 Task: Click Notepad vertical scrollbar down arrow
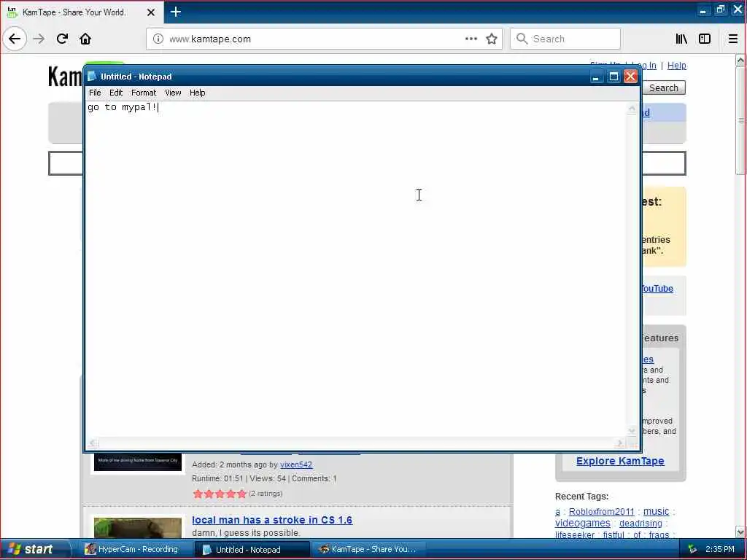coord(632,430)
